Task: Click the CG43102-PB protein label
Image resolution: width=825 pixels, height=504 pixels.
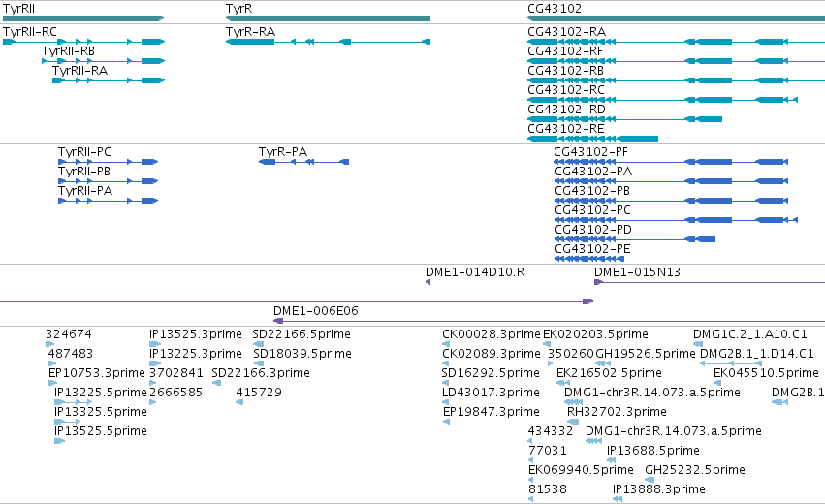Action: point(592,191)
